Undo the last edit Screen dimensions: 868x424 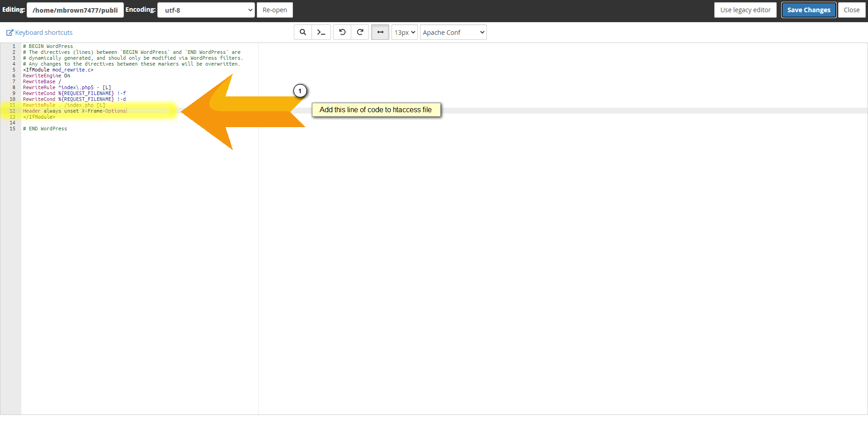click(342, 32)
